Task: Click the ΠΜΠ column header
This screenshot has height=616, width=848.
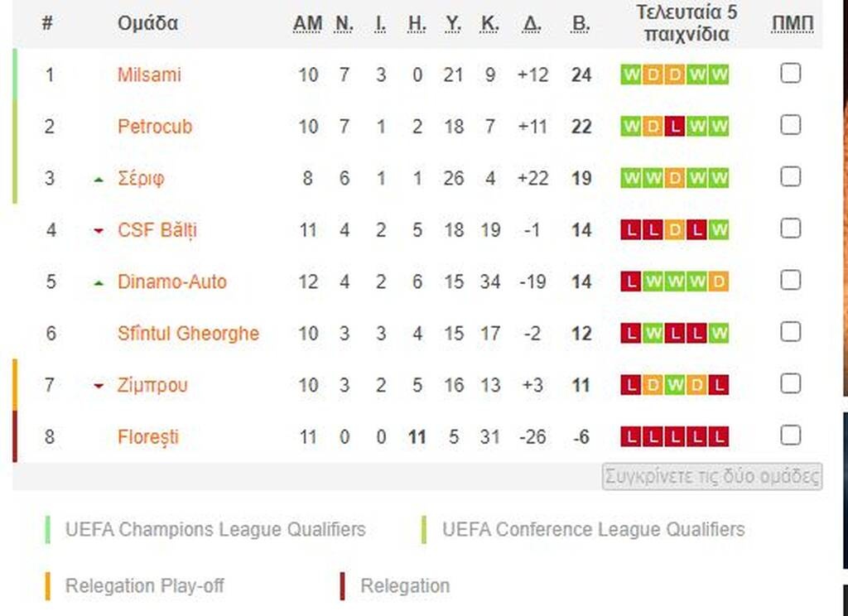Action: coord(793,24)
